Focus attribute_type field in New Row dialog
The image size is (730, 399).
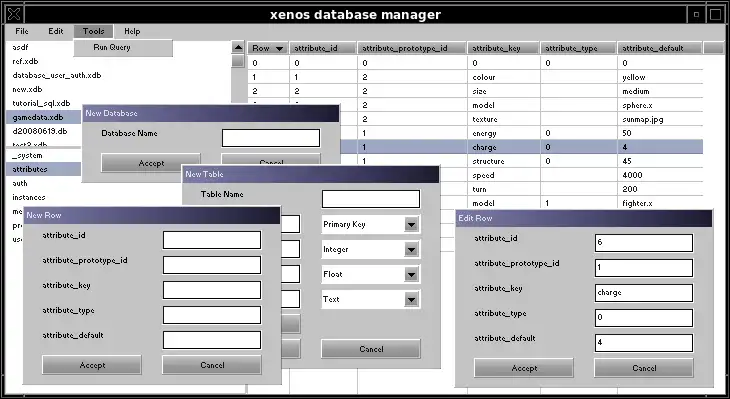[212, 315]
